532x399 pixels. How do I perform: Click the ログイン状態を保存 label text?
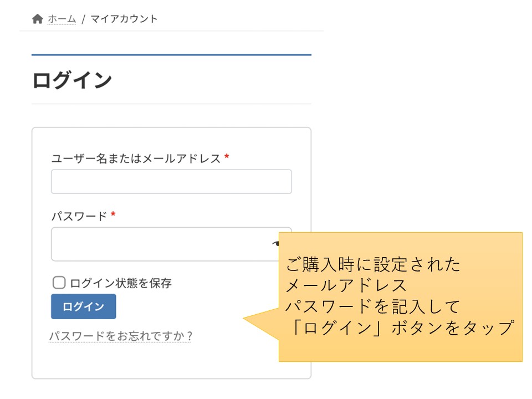(x=121, y=283)
